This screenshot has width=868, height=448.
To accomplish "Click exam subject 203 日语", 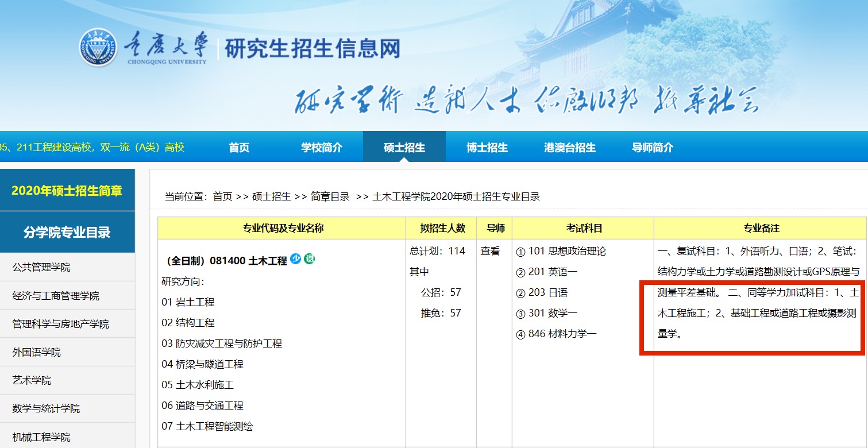I will pyautogui.click(x=542, y=292).
